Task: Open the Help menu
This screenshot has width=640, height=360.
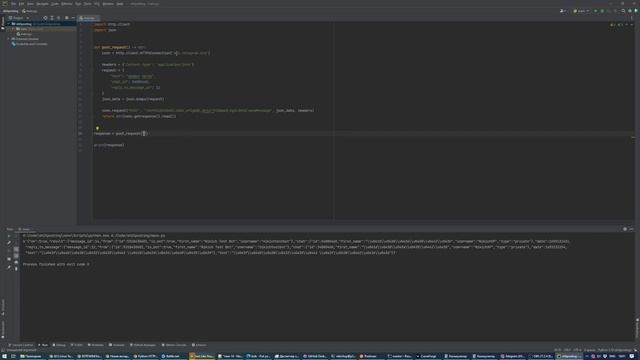Action: (120, 4)
